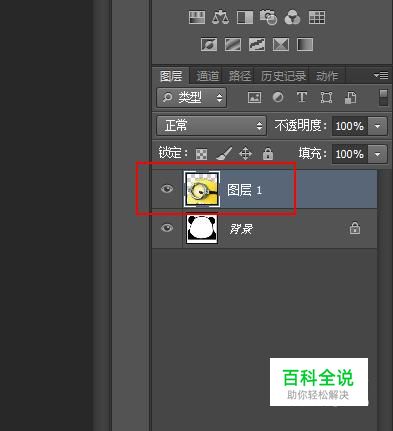393x431 pixels.
Task: Switch to the 历史记录 tab
Action: point(283,76)
